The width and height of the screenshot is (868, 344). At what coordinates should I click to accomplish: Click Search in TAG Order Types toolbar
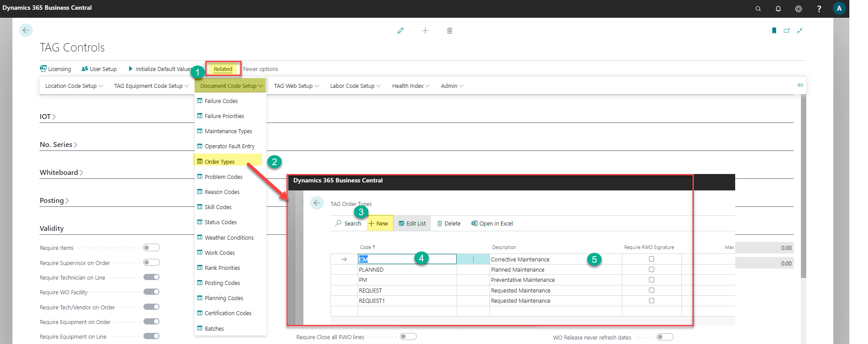(348, 223)
